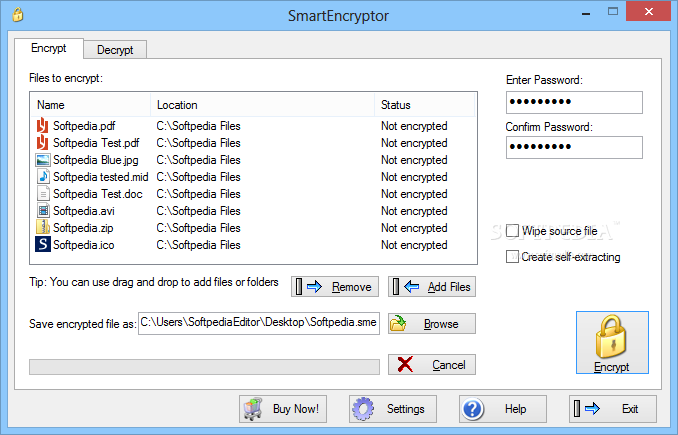678x435 pixels.
Task: Click the question mark icon on Help
Action: point(473,409)
